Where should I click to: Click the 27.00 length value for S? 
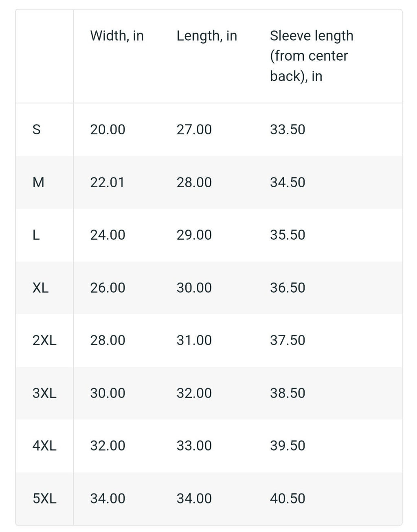194,129
